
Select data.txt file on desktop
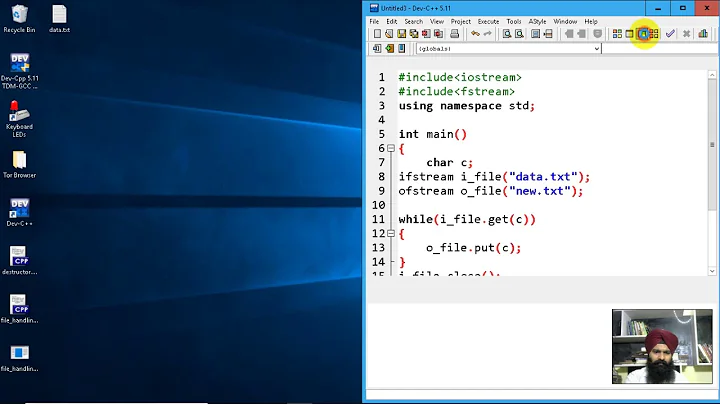(59, 18)
